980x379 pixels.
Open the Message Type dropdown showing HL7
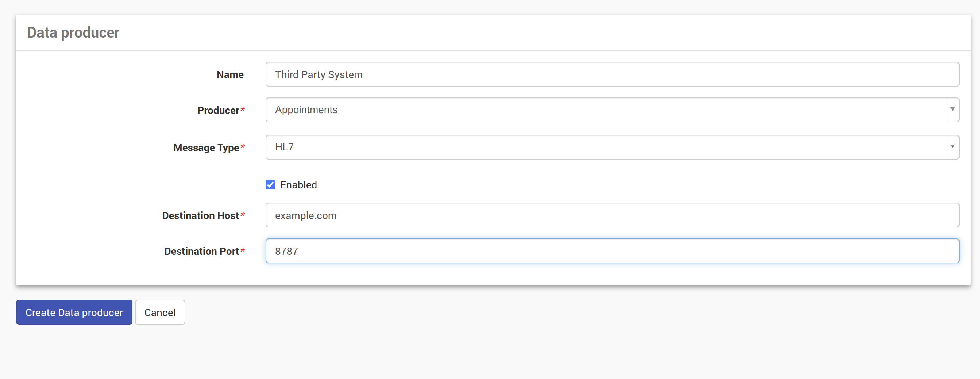pos(605,147)
